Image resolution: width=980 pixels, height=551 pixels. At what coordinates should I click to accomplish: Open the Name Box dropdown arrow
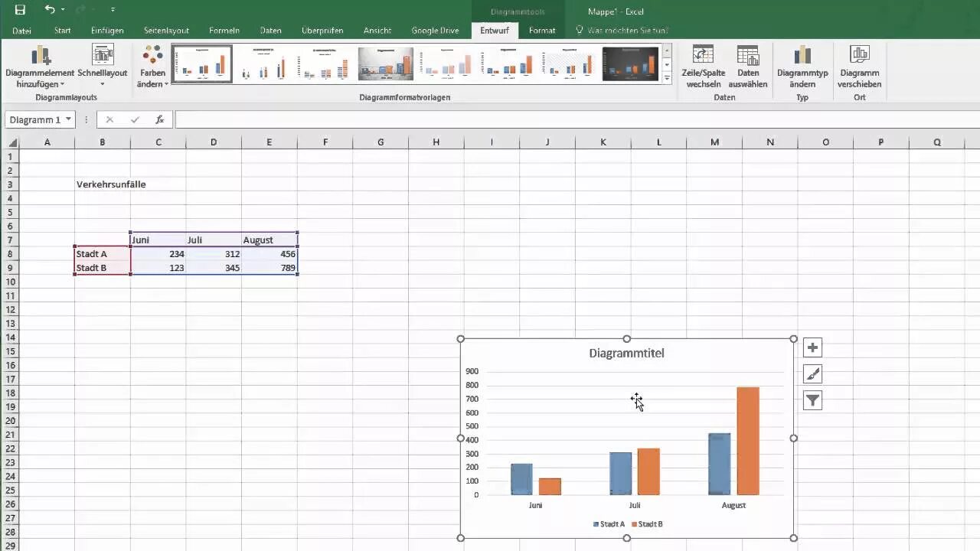[68, 119]
